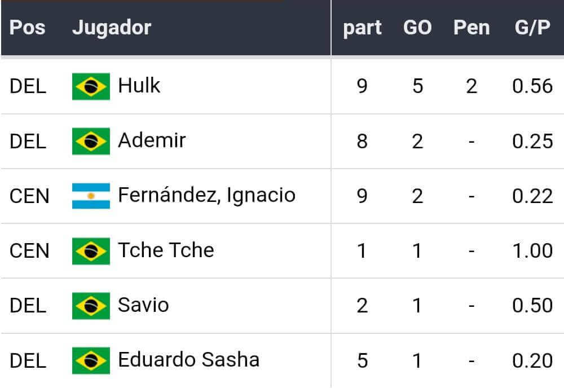The height and width of the screenshot is (392, 564).
Task: Sort table by the Pos column header
Action: pyautogui.click(x=28, y=28)
